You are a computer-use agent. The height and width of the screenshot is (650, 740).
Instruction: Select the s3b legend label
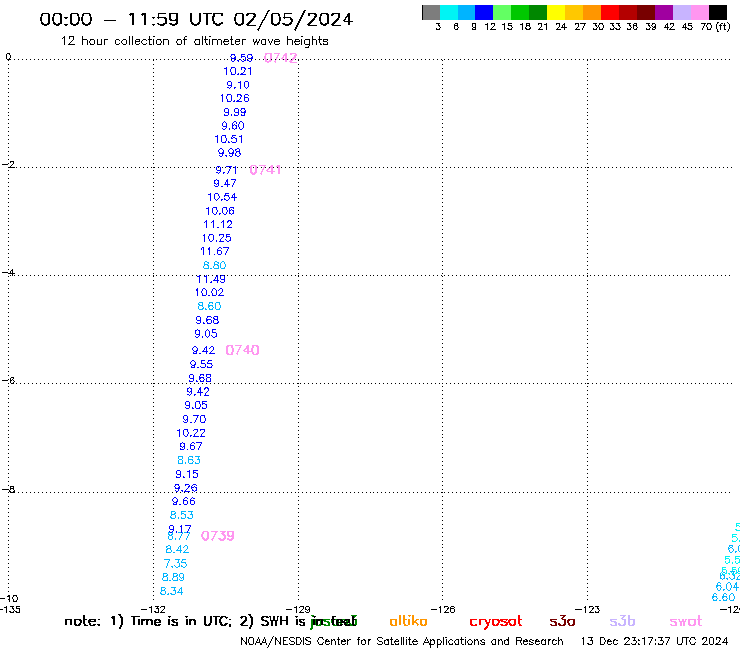click(622, 621)
